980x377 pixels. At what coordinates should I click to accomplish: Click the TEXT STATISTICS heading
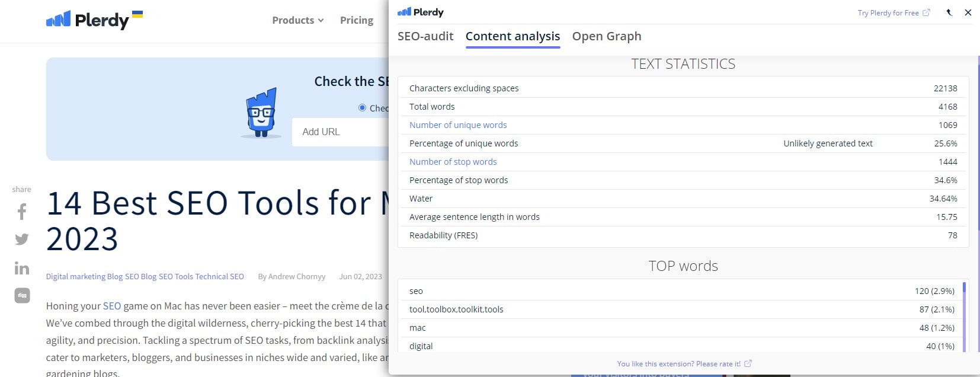pos(683,64)
